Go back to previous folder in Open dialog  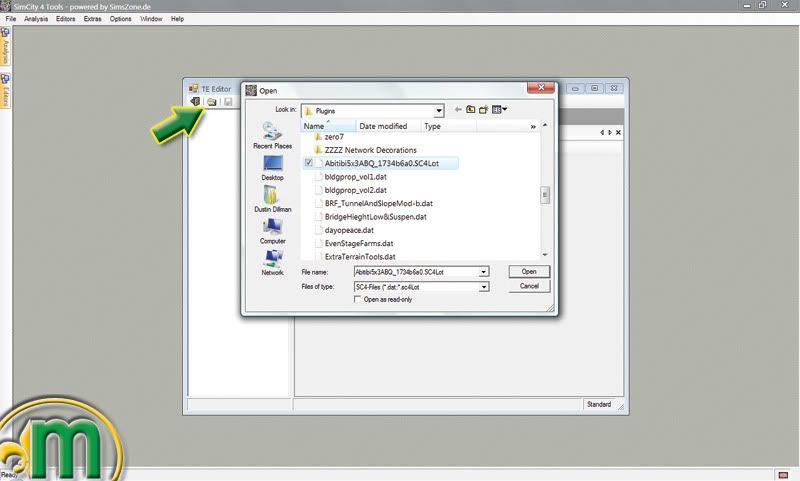click(x=458, y=109)
